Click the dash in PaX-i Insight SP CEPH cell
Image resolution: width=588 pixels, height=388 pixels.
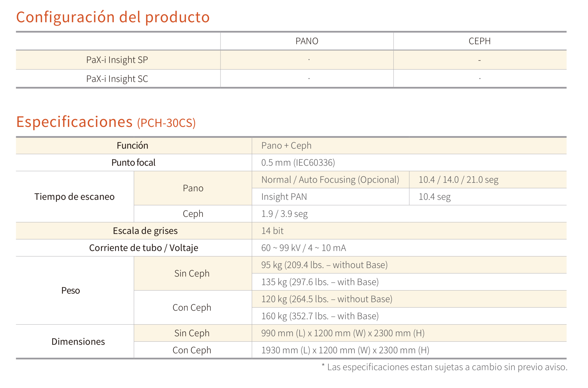click(480, 60)
